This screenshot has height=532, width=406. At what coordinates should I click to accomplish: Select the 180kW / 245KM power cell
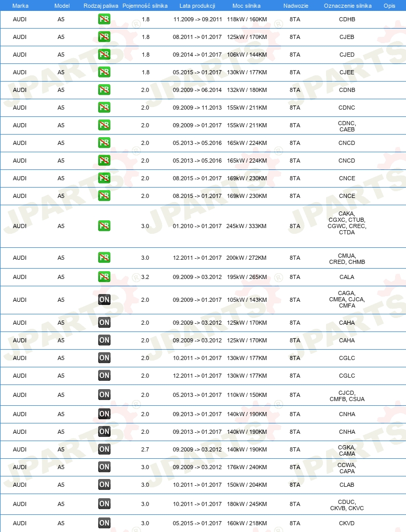tap(247, 504)
